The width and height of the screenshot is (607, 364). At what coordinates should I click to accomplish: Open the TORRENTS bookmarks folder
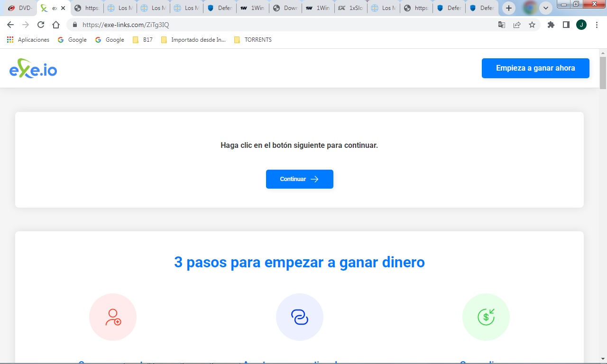[x=253, y=40]
